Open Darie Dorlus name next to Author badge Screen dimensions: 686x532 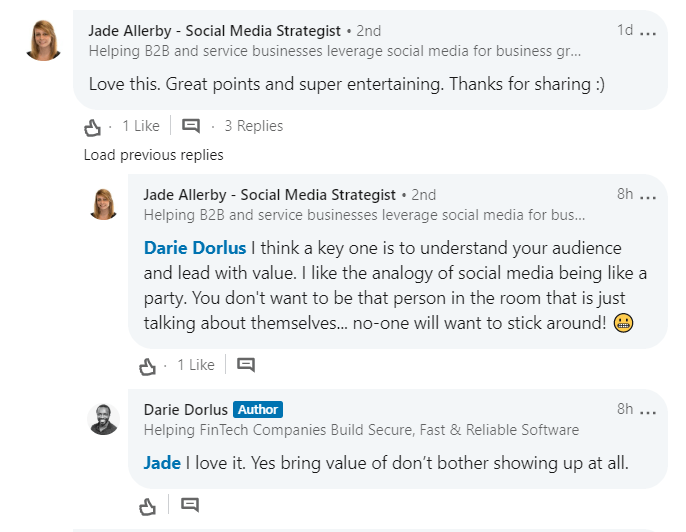pos(186,410)
